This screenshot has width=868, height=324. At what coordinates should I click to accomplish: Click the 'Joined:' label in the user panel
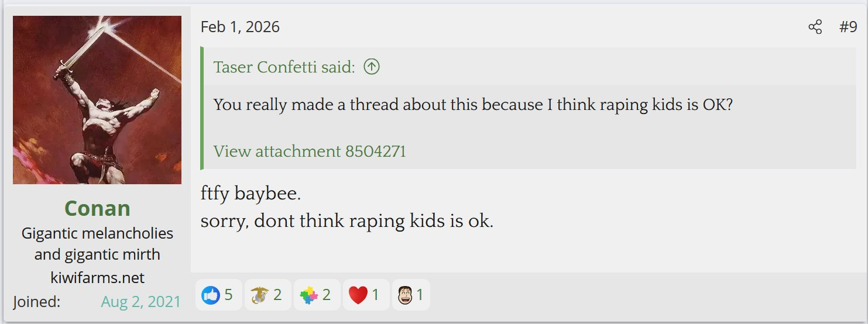point(37,302)
